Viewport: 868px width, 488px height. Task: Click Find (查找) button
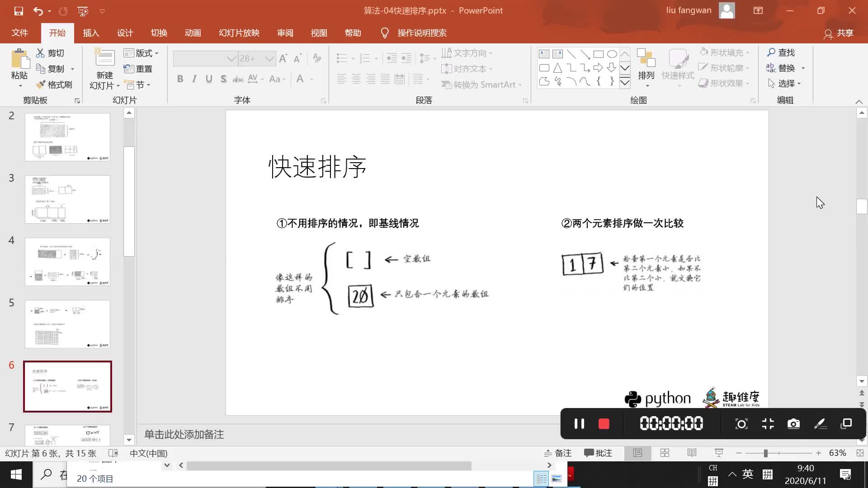(781, 52)
